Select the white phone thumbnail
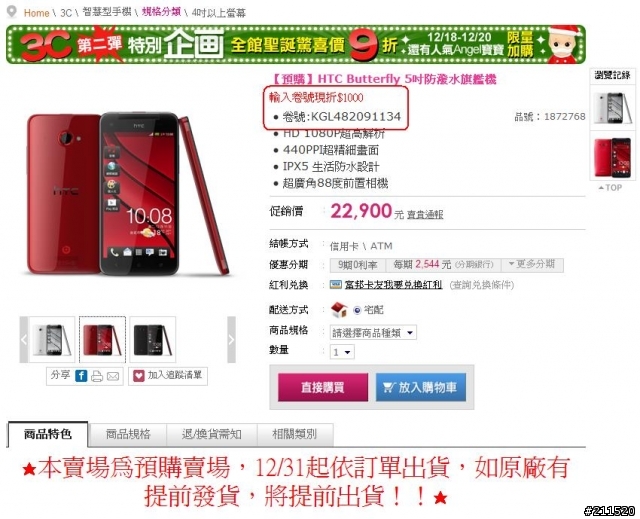Image resolution: width=640 pixels, height=519 pixels. point(52,339)
